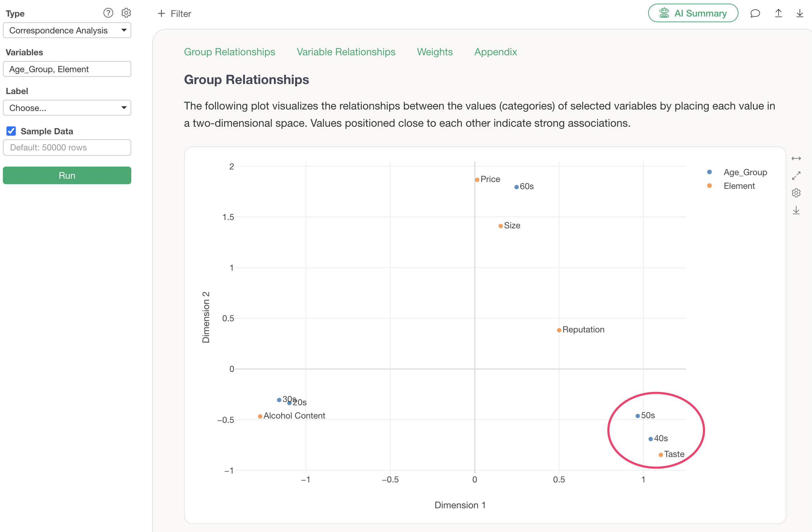Click the AI Summary button

(x=693, y=13)
